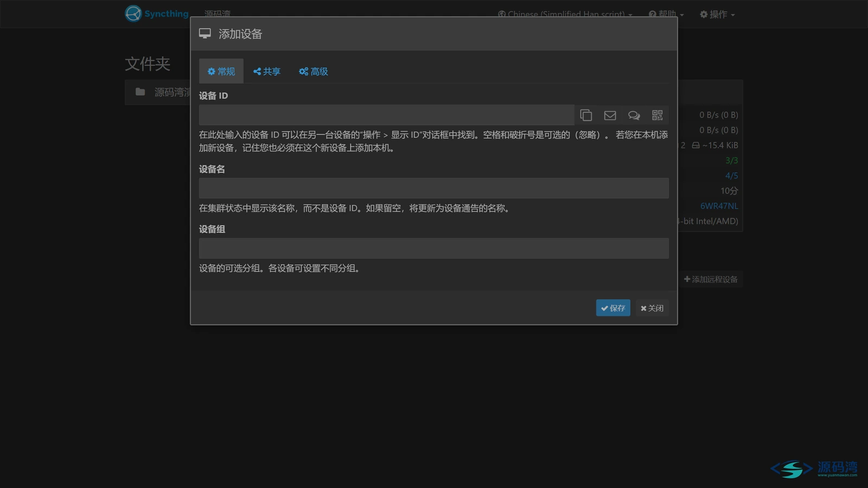
Task: Copy the device ID with the clipboard icon
Action: (x=586, y=115)
